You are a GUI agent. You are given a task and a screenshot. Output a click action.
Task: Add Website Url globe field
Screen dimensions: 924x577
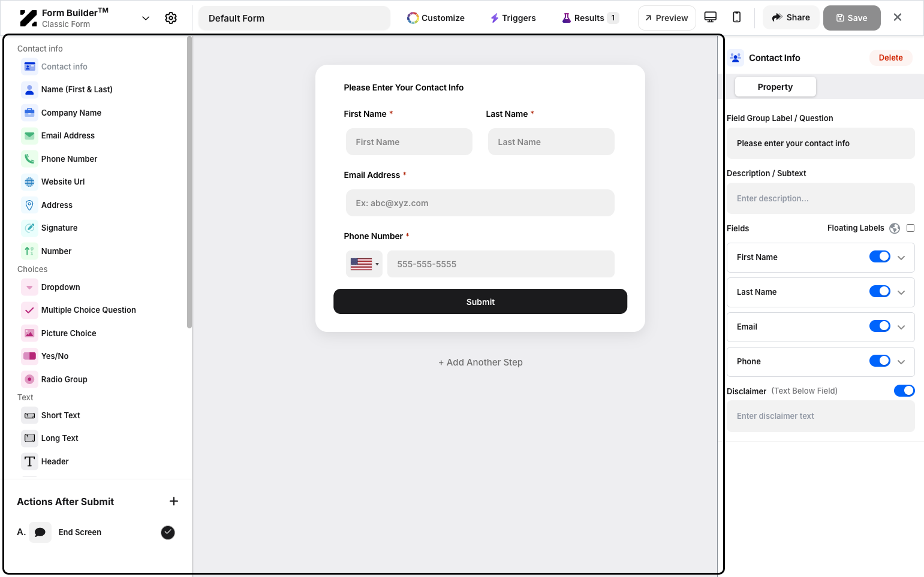(29, 182)
